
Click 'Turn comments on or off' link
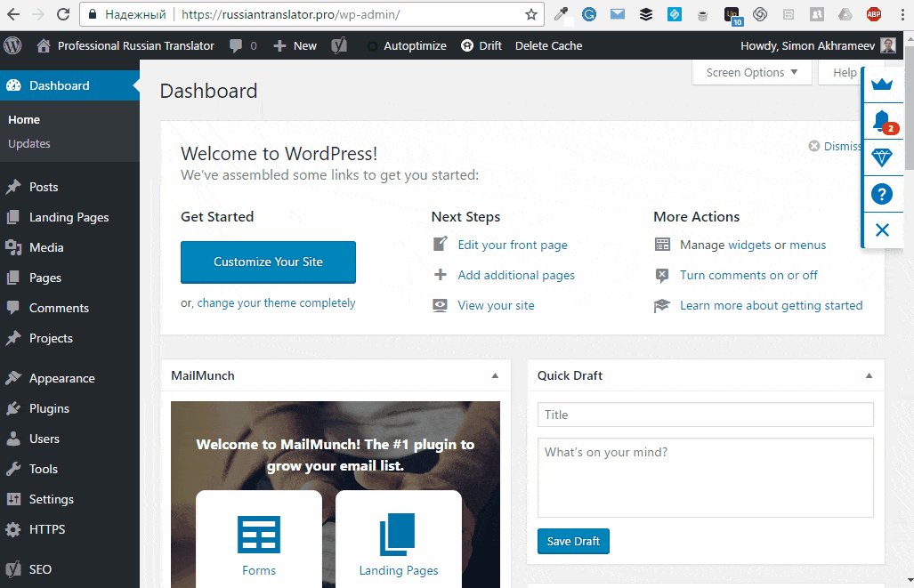[x=748, y=275]
